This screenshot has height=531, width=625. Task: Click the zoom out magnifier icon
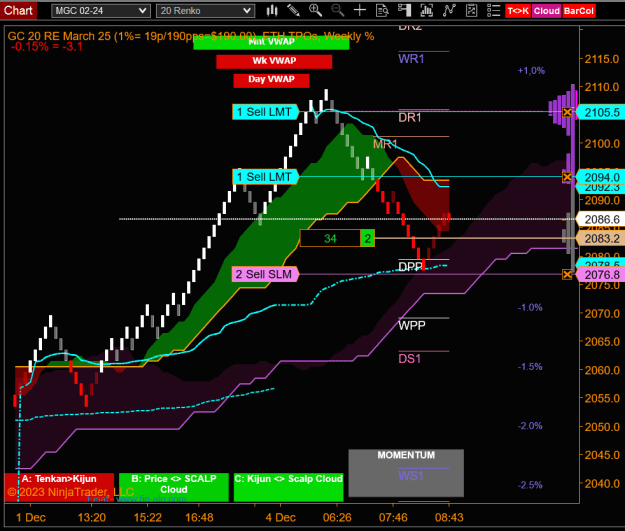click(x=338, y=10)
